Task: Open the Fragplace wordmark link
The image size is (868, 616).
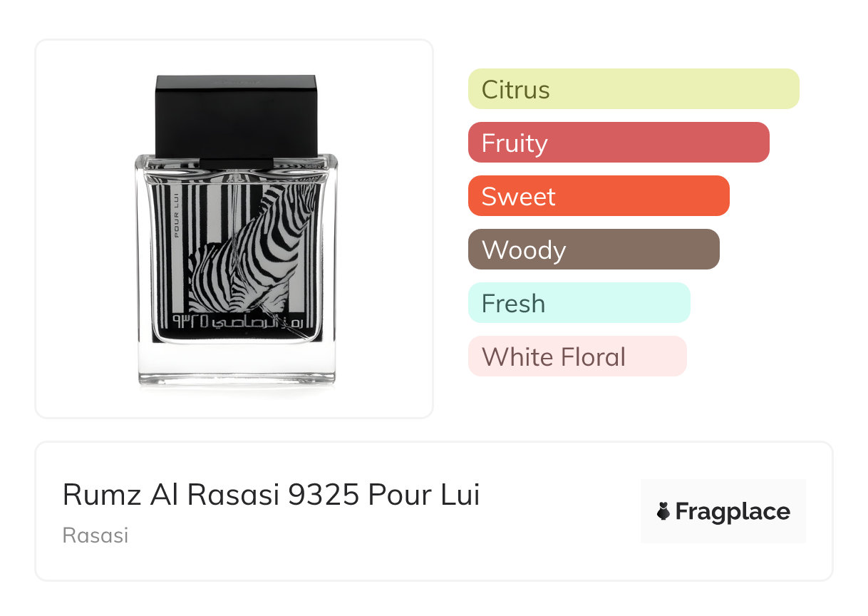Action: pos(733,511)
